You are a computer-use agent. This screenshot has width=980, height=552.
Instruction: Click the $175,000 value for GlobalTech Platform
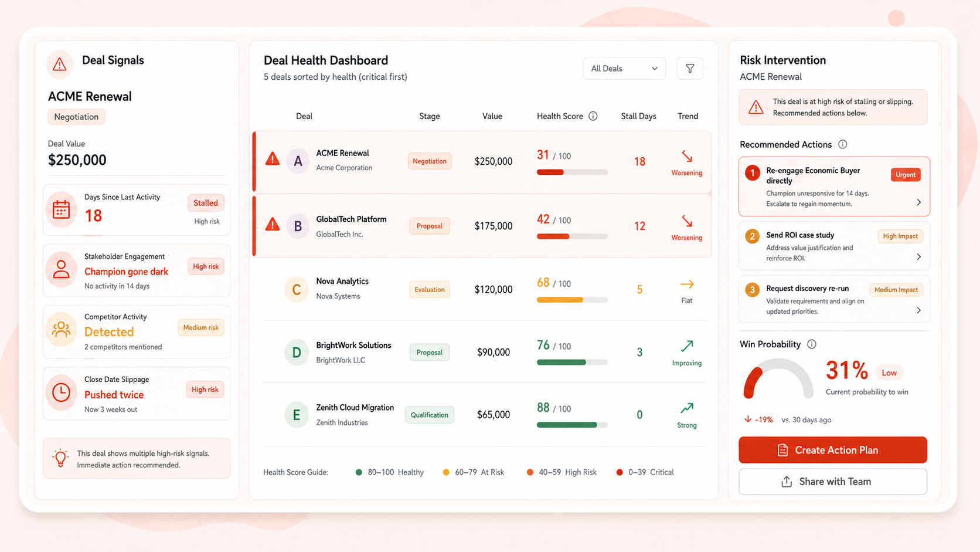pos(494,226)
